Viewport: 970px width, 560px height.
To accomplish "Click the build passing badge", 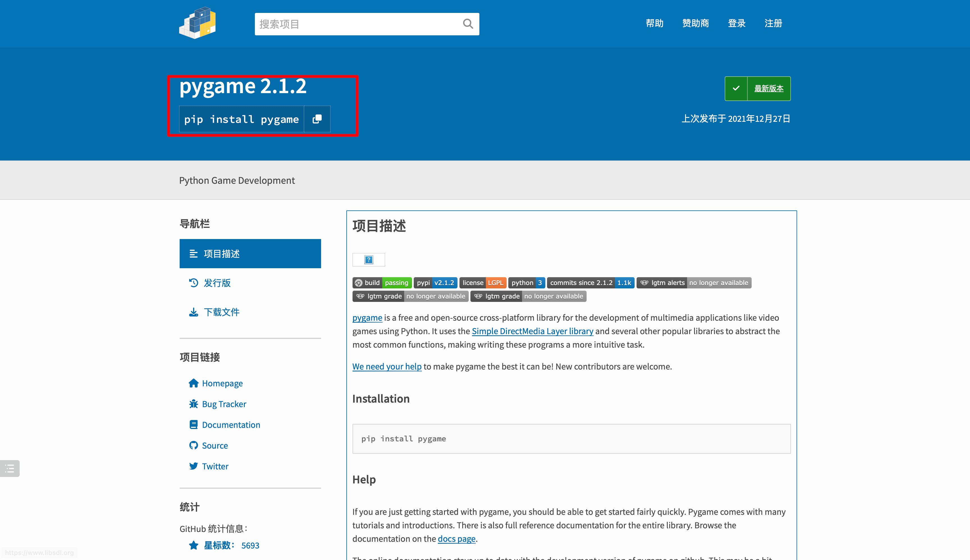I will point(382,283).
